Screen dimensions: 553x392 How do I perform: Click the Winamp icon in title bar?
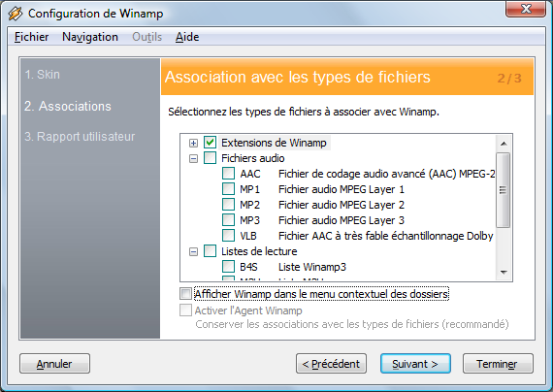16,14
